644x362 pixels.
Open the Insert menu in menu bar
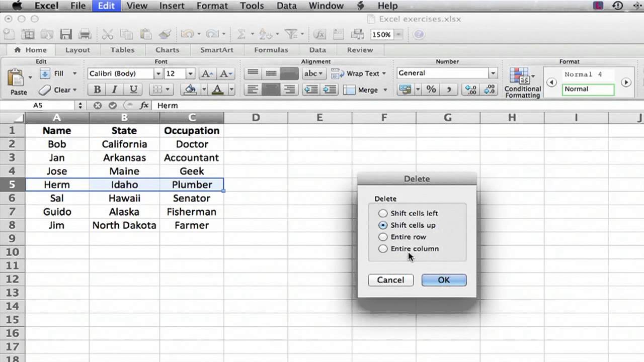click(172, 6)
